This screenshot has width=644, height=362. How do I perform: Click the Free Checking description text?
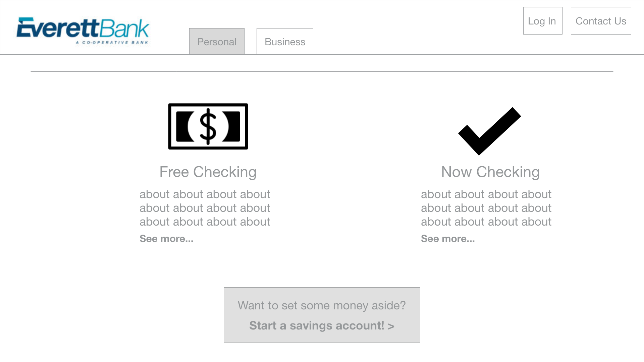tap(205, 208)
